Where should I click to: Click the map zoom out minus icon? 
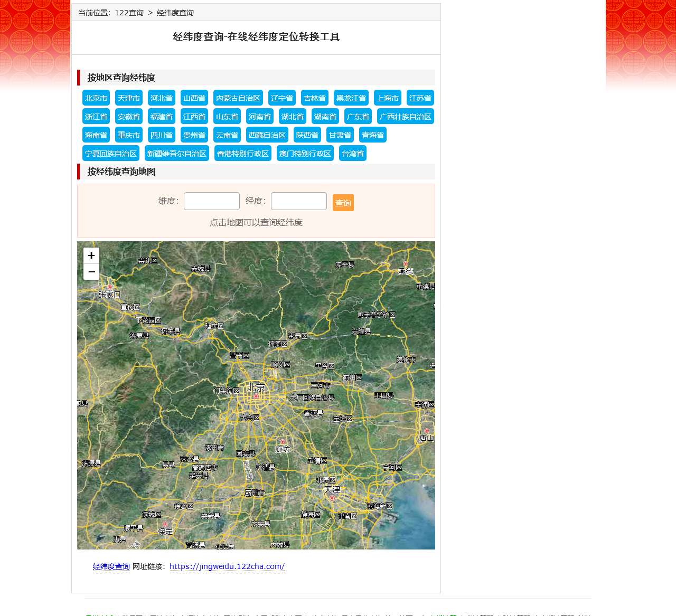coord(91,271)
